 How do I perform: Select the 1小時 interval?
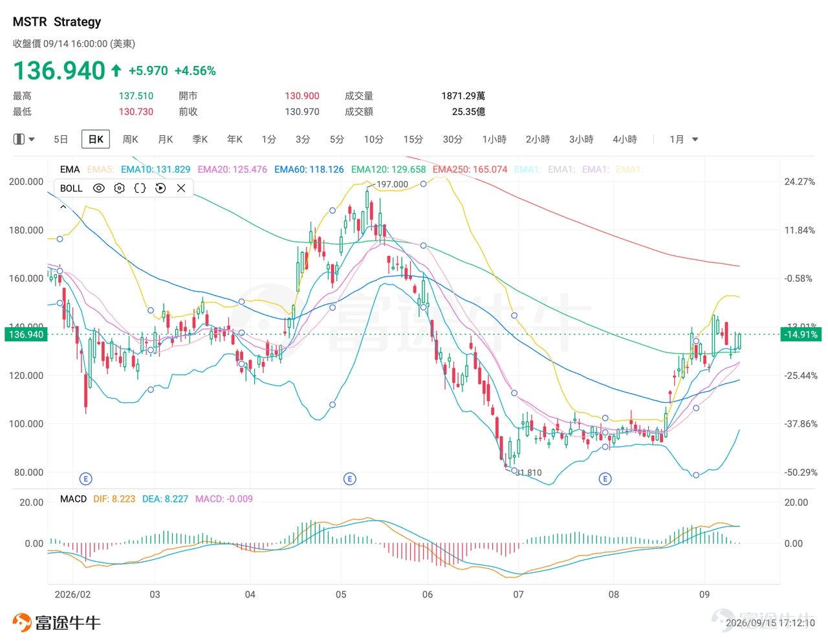(x=494, y=139)
